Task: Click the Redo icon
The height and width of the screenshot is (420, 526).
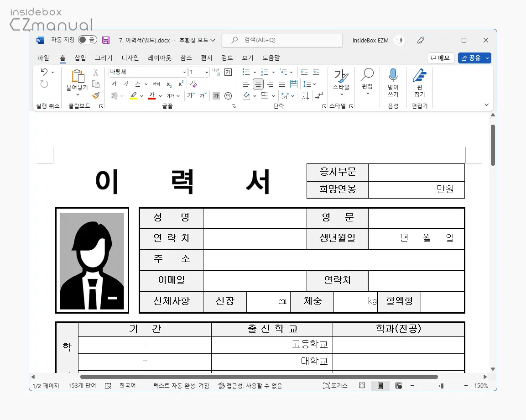Action: [x=44, y=84]
